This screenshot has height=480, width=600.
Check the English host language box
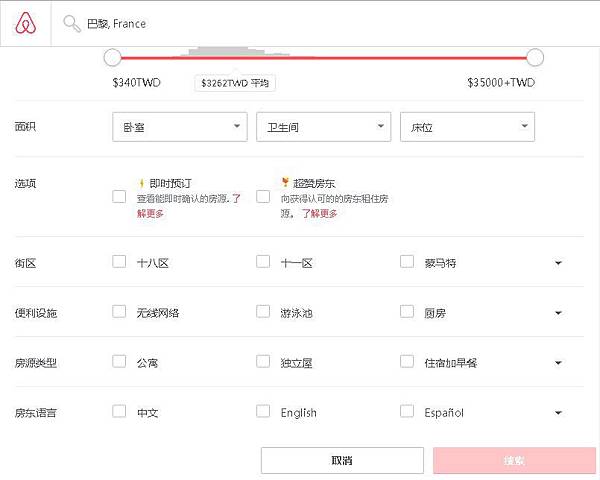click(x=263, y=411)
